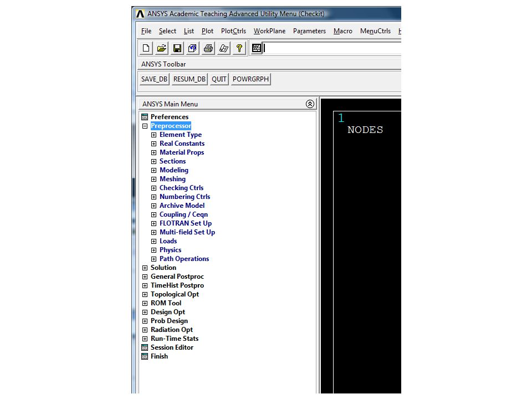Image resolution: width=532 pixels, height=399 pixels.
Task: Expand the Loads node
Action: [154, 241]
